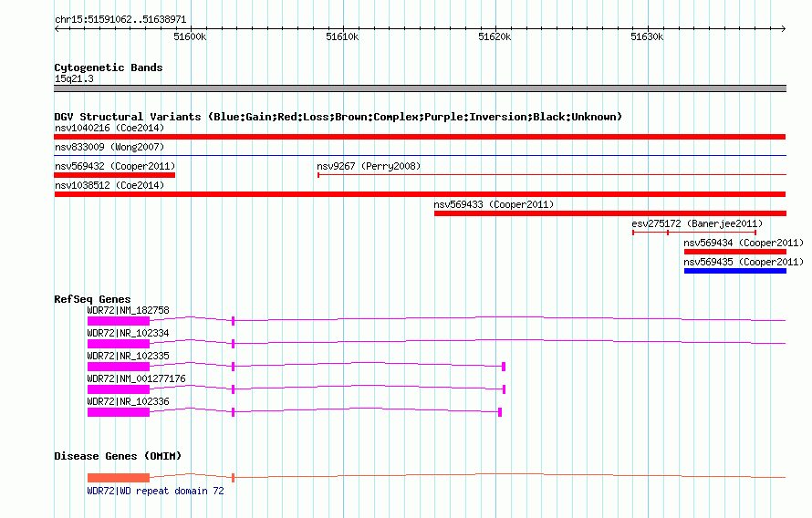
Task: Click the Disease Genes (OMIM) track title
Action: coord(118,456)
